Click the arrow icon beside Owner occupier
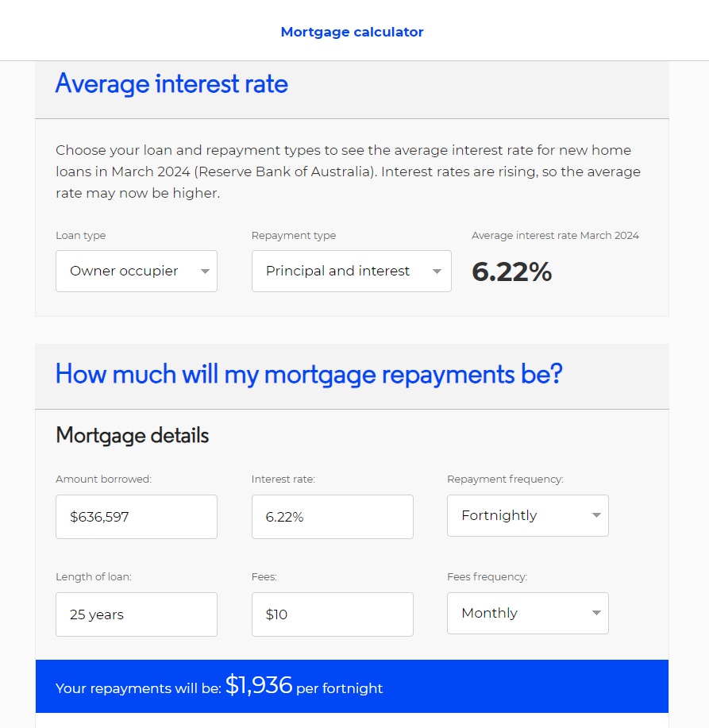The image size is (709, 728). coord(205,272)
